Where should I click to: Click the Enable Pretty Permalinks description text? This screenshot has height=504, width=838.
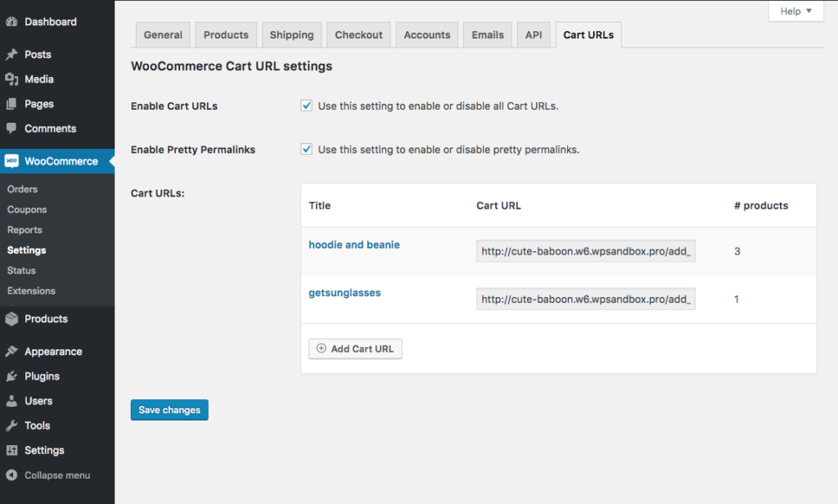[x=449, y=150]
